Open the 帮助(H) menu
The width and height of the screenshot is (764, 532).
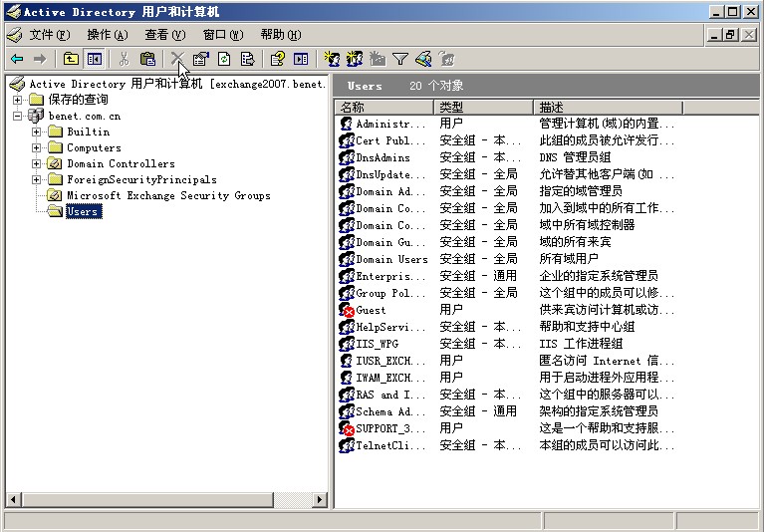click(x=281, y=35)
